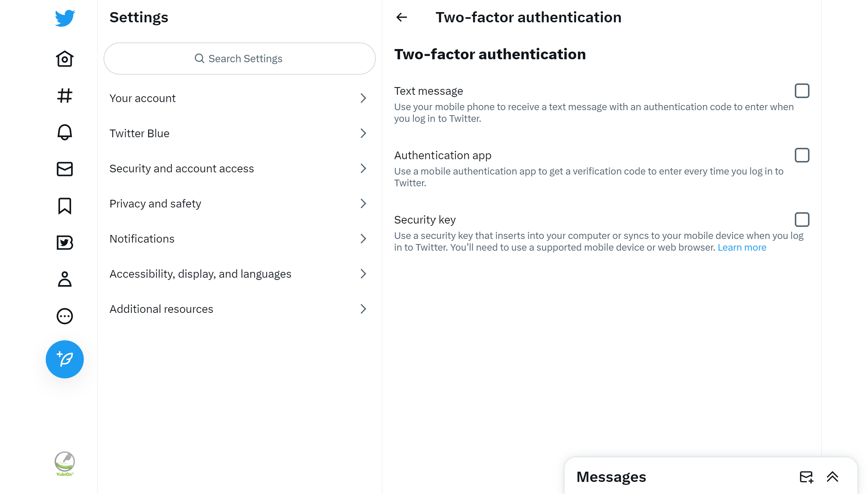
Task: Follow the Learn more link
Action: pyautogui.click(x=742, y=247)
